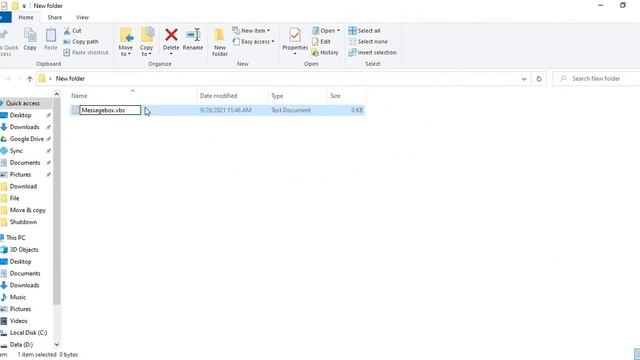Click the Search New folder box
This screenshot has width=640, height=360.
(597, 78)
